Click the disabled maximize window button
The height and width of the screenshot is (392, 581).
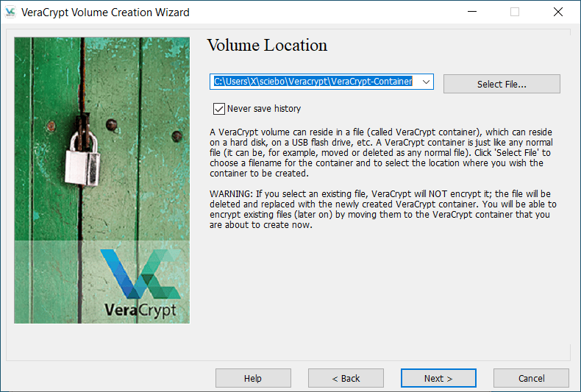[515, 12]
